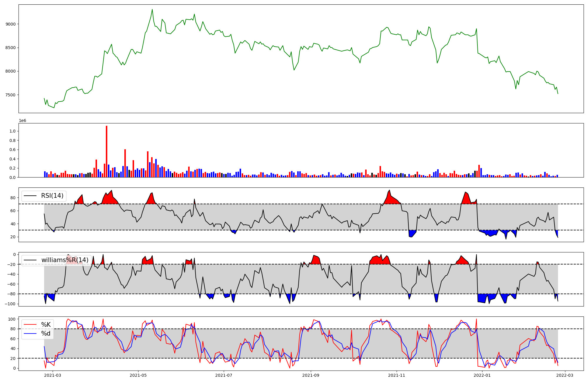Click the %K legend entry text

pyautogui.click(x=46, y=325)
